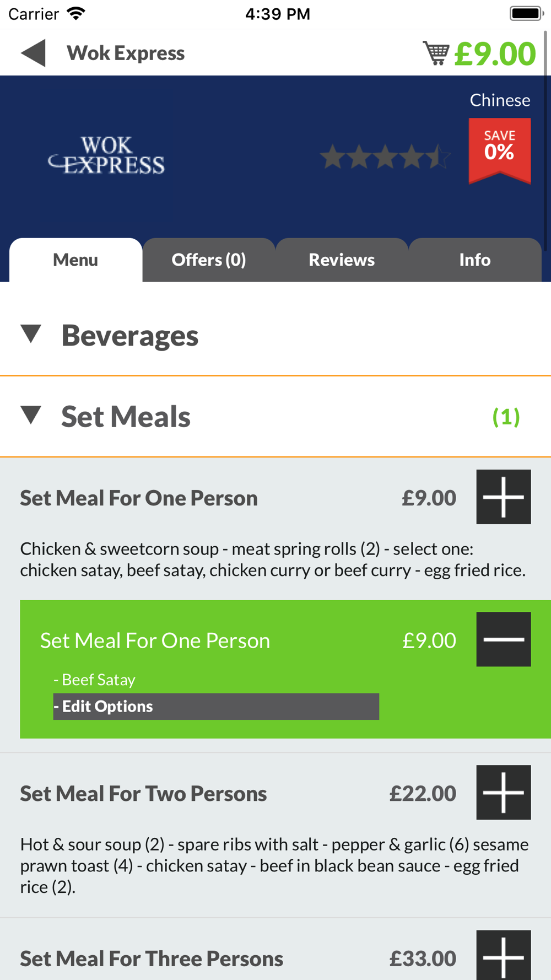Open the Offers (0) tab
551x980 pixels.
coord(209,260)
